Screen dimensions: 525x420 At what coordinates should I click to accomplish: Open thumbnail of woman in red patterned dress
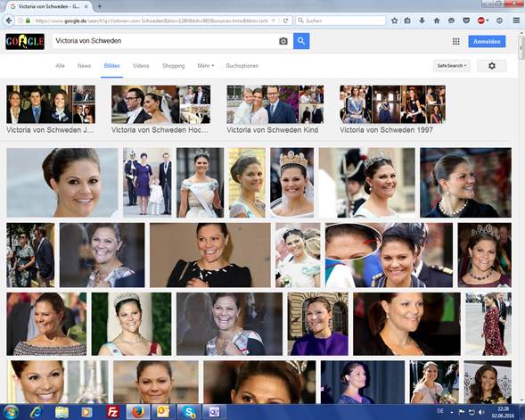(x=488, y=324)
